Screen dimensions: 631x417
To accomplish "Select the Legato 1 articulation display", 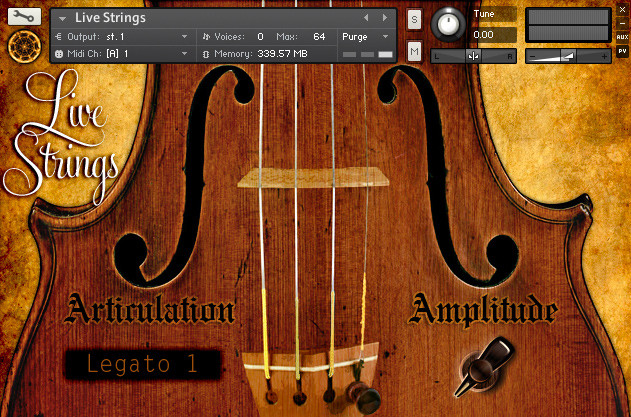I will [x=143, y=364].
